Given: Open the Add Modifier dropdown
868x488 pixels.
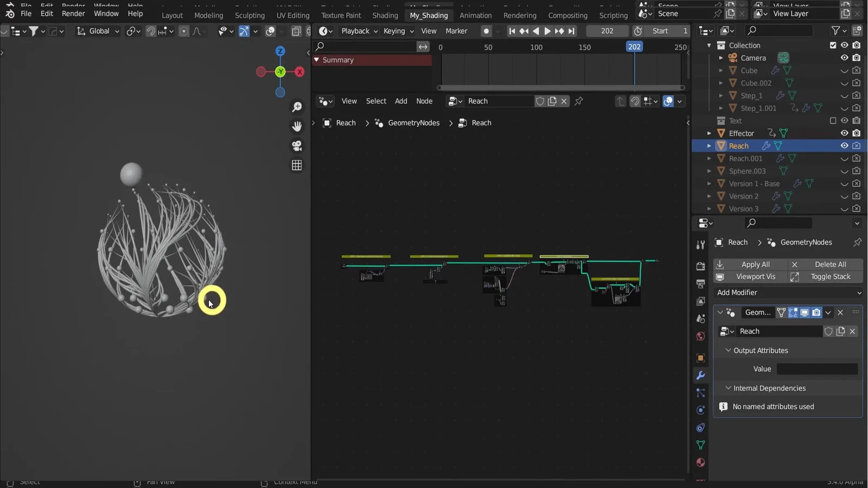Looking at the screenshot, I should point(788,292).
